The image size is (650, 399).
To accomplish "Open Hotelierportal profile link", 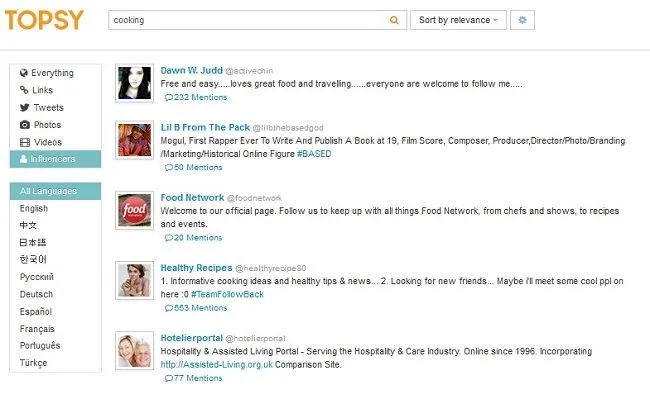I will click(x=192, y=338).
